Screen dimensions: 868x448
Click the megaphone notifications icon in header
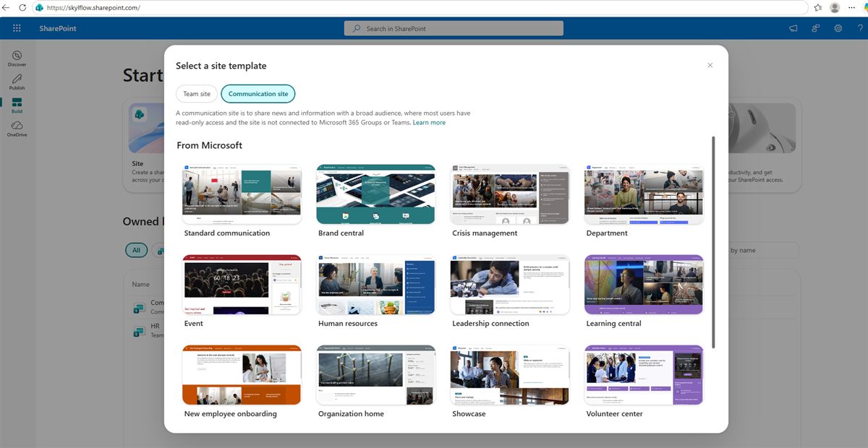793,28
